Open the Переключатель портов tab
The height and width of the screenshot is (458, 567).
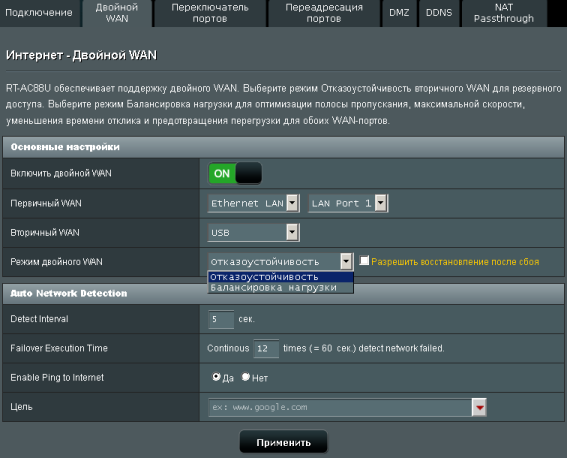(210, 13)
